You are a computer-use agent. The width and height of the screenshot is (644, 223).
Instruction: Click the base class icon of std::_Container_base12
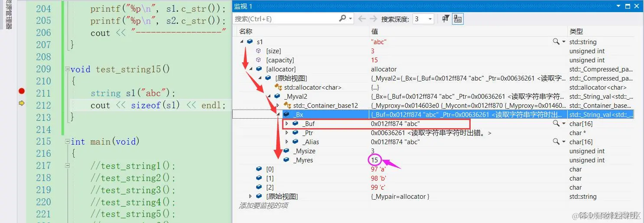tap(287, 105)
